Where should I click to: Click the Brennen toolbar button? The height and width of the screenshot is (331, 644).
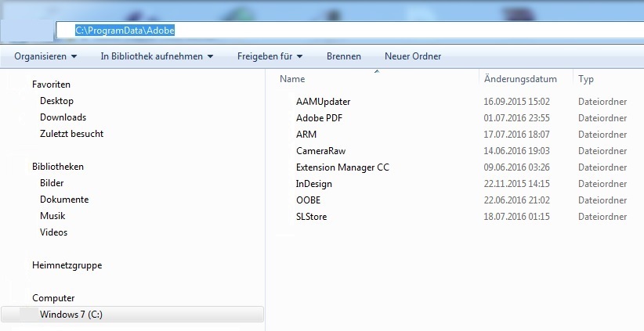[x=344, y=56]
